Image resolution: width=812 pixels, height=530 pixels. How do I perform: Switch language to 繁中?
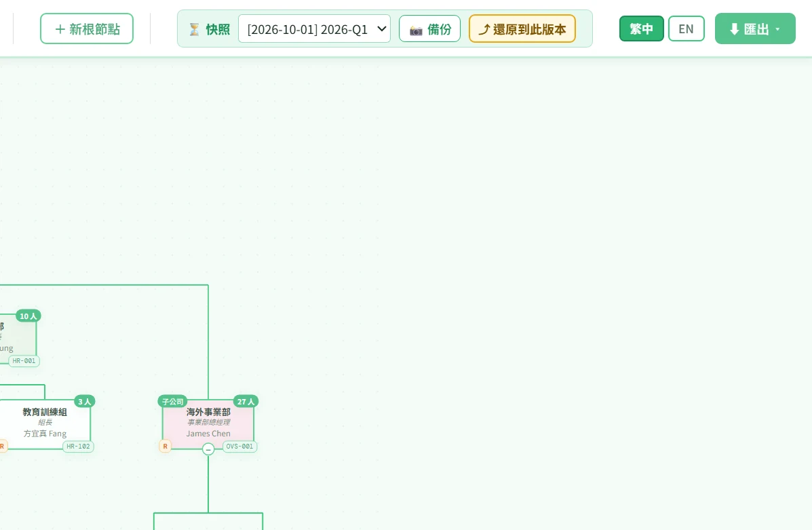pyautogui.click(x=641, y=29)
